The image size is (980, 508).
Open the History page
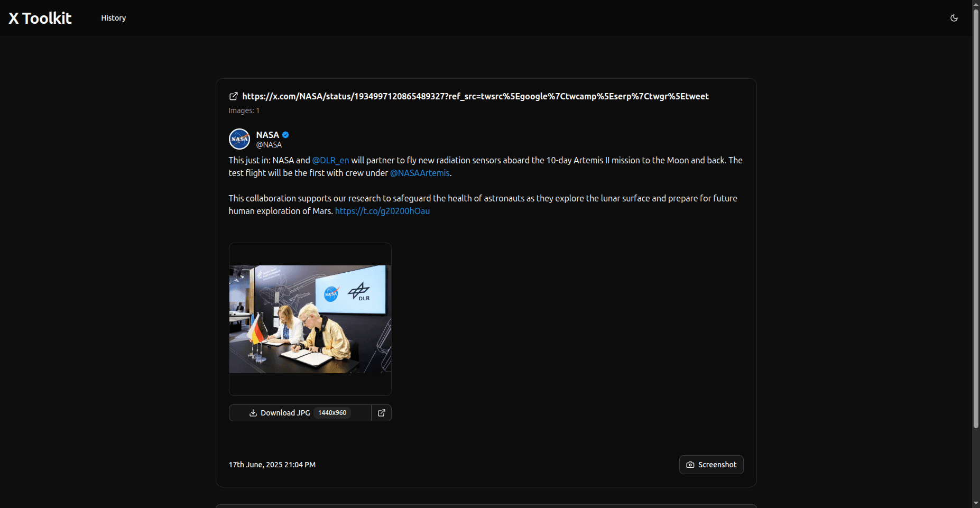pos(113,18)
